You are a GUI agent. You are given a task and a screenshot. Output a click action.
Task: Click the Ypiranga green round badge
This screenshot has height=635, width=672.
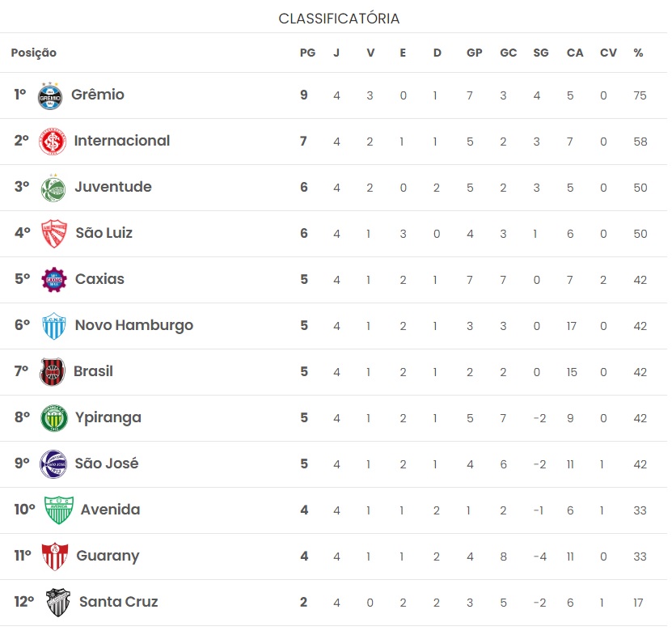54,418
